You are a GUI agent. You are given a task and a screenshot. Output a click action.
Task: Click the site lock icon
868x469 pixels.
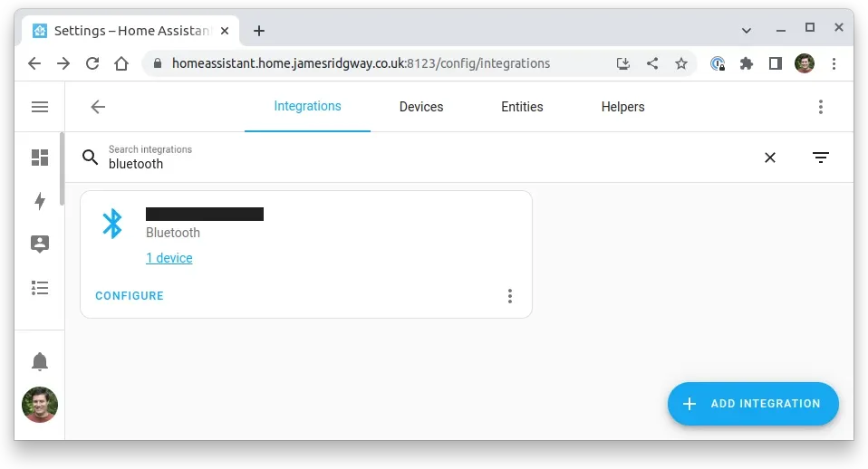point(158,63)
